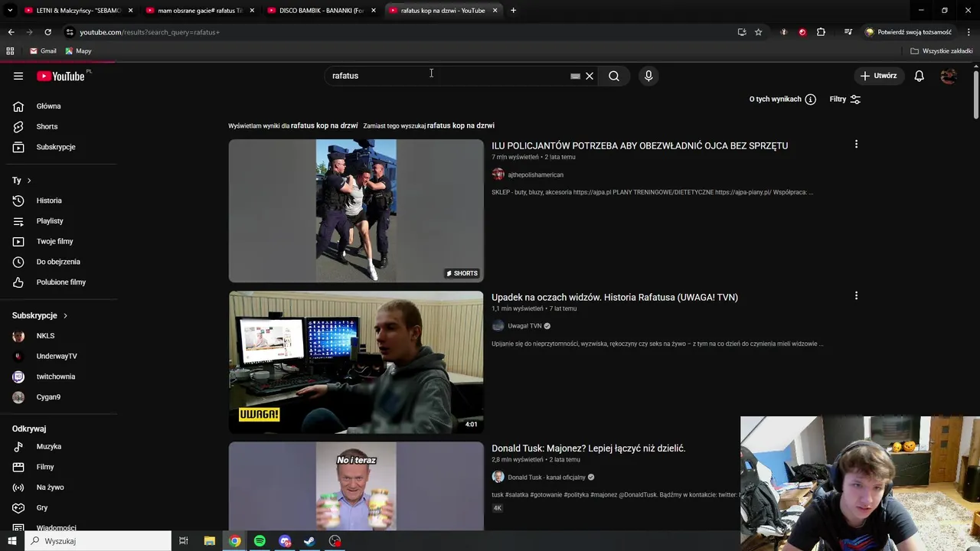Open the on-screen keyboard in search box
The width and height of the screenshot is (980, 551).
click(x=575, y=76)
